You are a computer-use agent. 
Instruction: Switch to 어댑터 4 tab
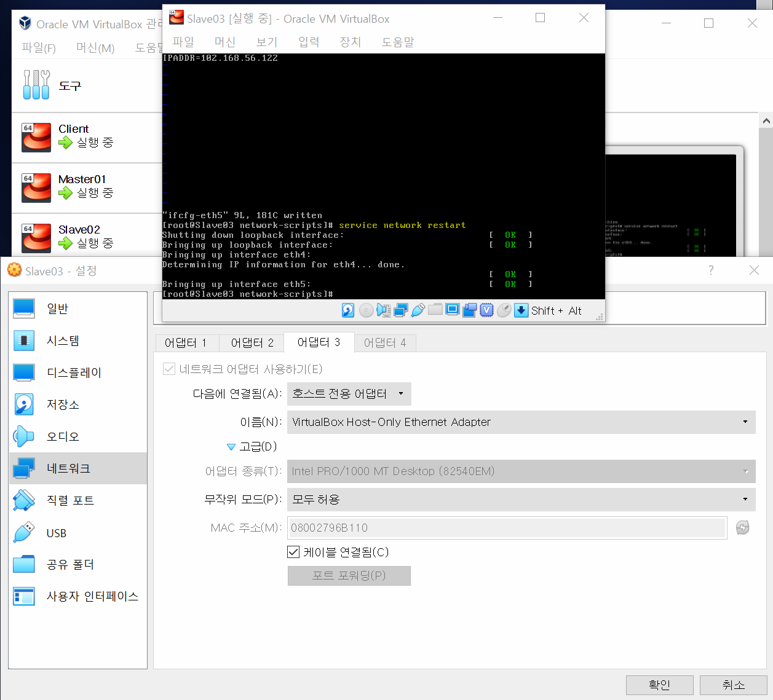tap(385, 343)
